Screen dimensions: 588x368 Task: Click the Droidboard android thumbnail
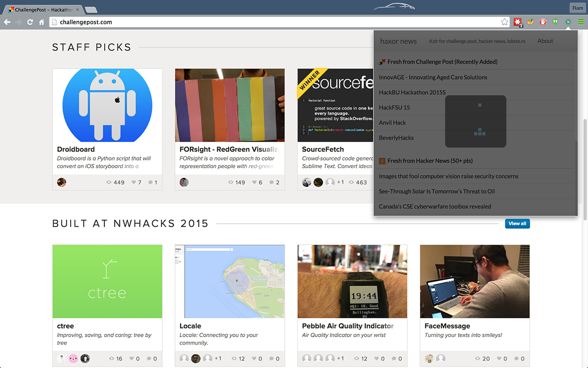point(107,105)
